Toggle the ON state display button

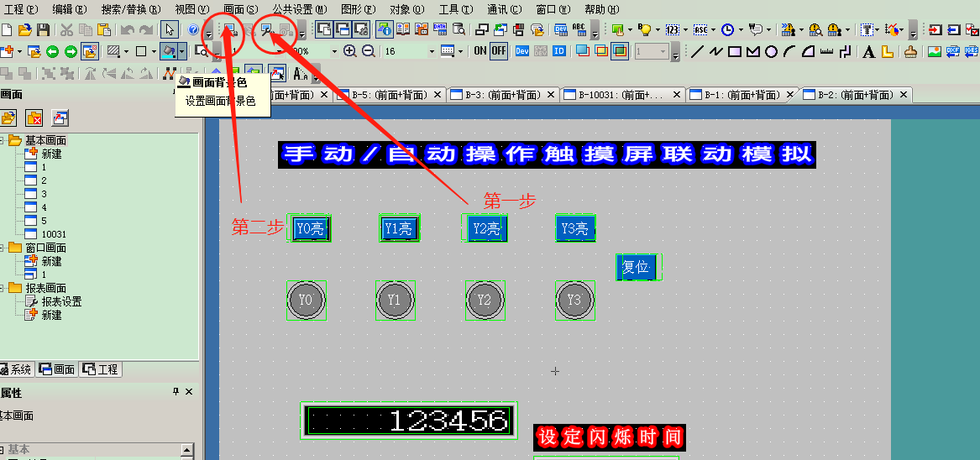pyautogui.click(x=480, y=51)
